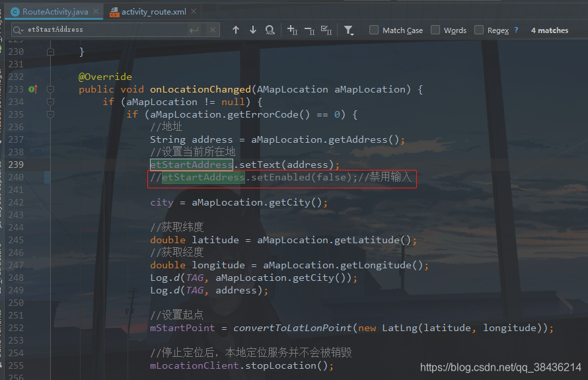This screenshot has width=588, height=380.
Task: Close the RouteActivity.java tab
Action: (x=96, y=11)
